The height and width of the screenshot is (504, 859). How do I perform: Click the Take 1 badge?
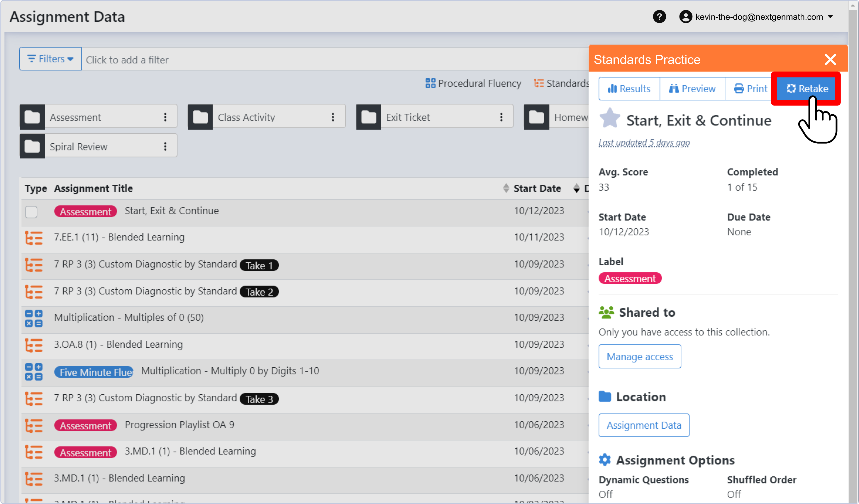click(260, 265)
